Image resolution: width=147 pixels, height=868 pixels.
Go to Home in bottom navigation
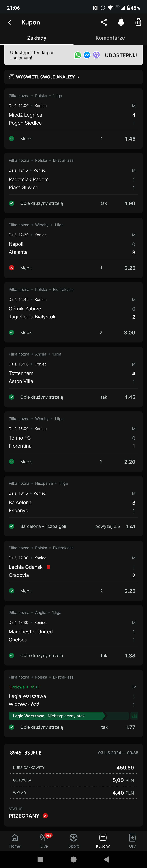pos(15,838)
